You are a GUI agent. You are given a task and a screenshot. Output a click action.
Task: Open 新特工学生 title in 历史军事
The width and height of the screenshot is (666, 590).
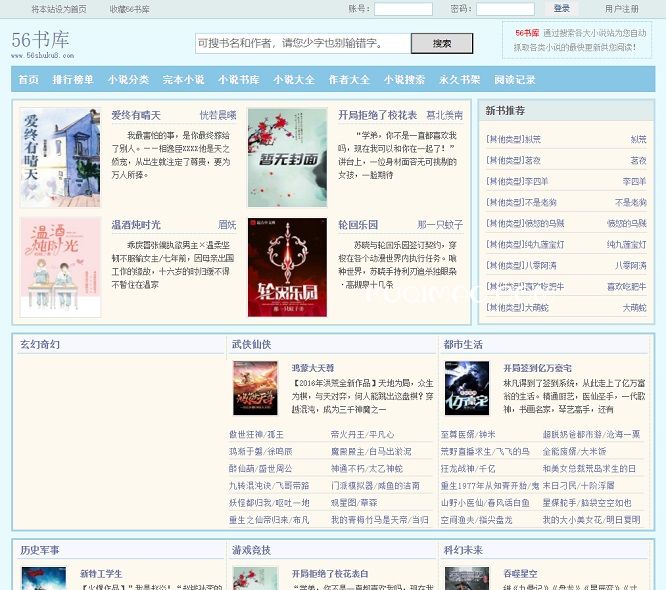point(101,574)
